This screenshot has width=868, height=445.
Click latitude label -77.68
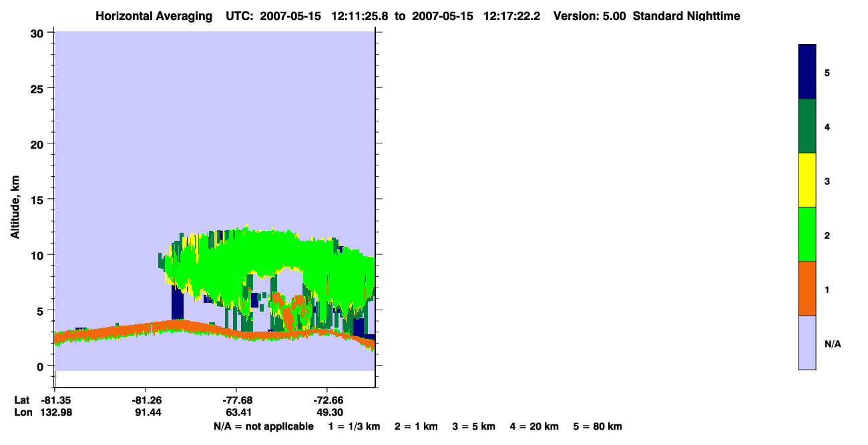tap(237, 400)
